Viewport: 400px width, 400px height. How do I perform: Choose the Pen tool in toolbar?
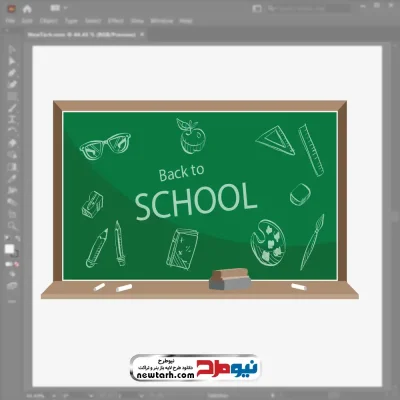12,73
